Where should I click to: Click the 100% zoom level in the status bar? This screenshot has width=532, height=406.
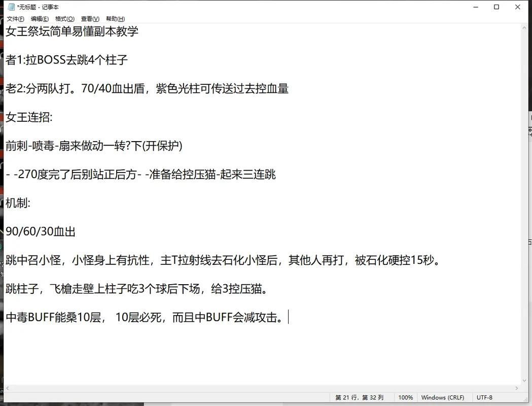click(x=405, y=397)
